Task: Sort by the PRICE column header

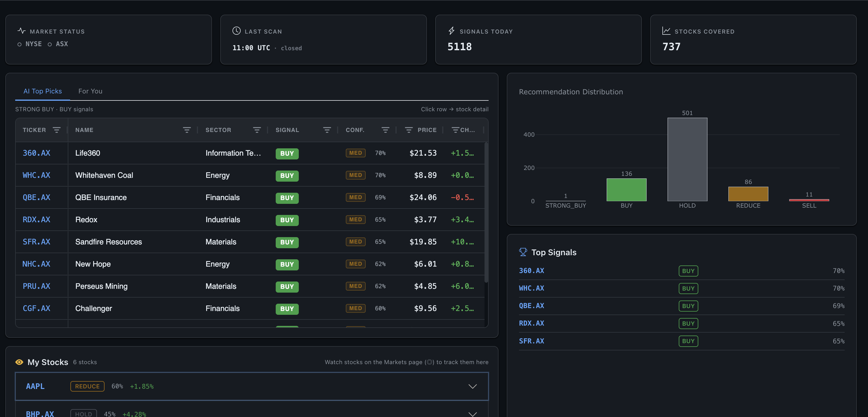Action: pyautogui.click(x=427, y=130)
